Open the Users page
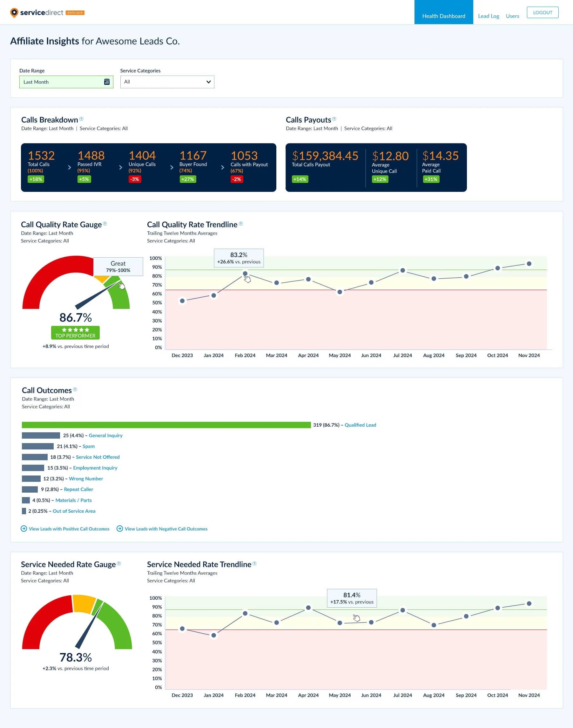 tap(512, 16)
